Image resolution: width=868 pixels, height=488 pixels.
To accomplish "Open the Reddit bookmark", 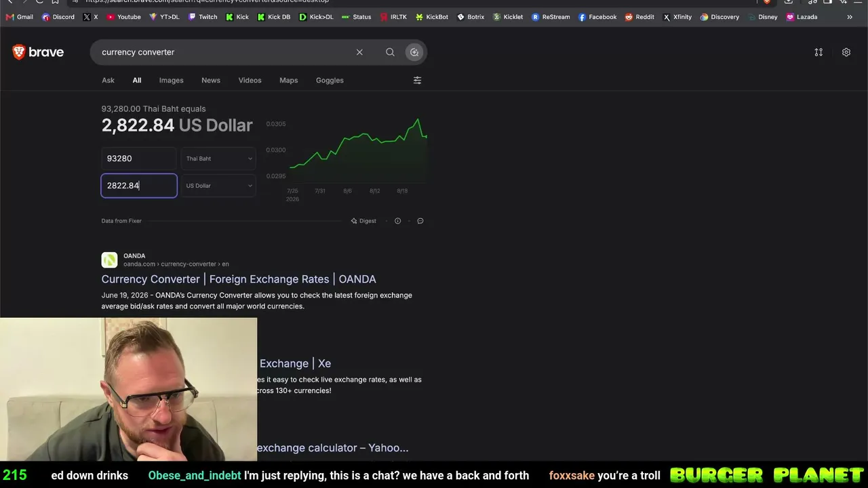I will (639, 17).
